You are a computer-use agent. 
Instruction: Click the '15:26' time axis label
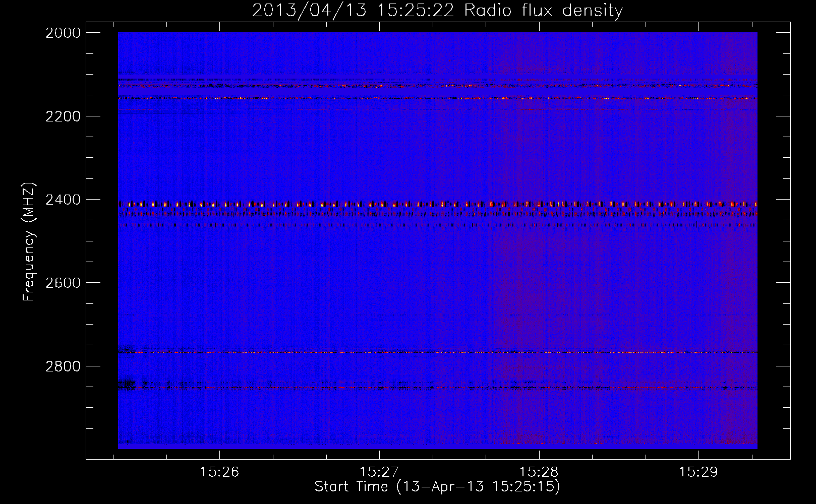point(219,472)
